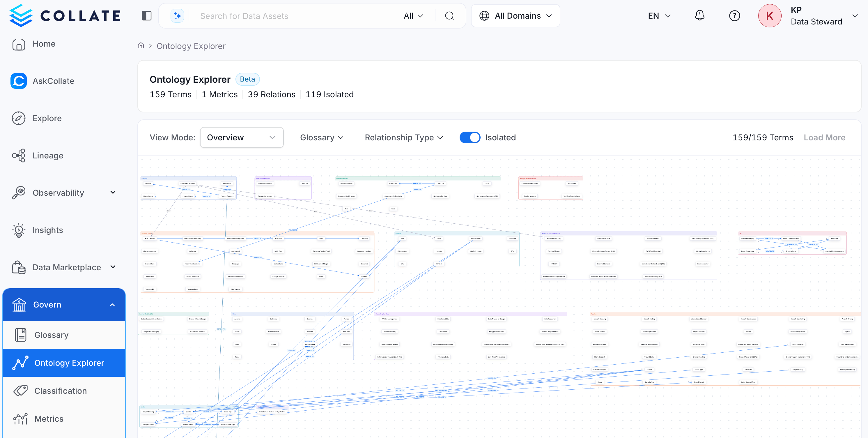868x438 pixels.
Task: Collapse the sidebar panel toggle
Action: click(x=147, y=16)
